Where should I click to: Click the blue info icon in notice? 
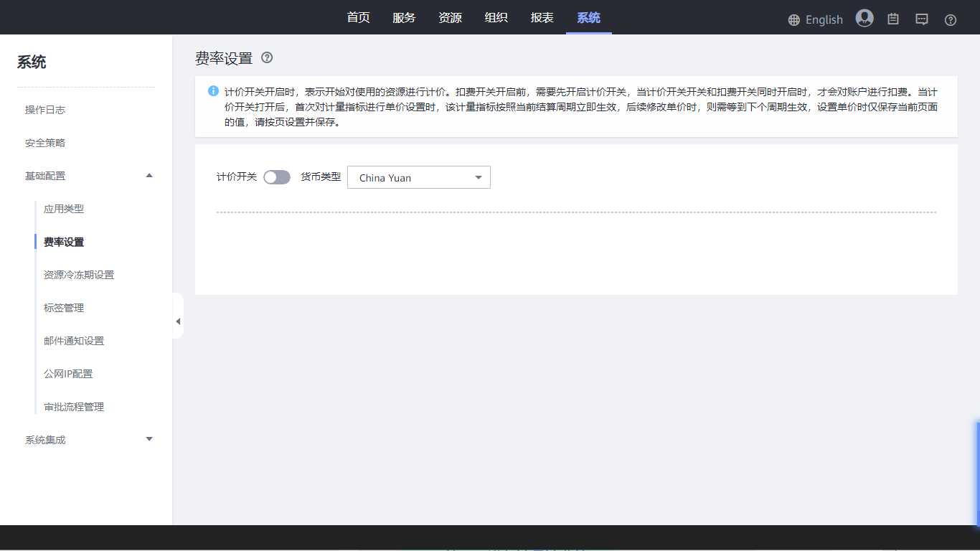[213, 91]
